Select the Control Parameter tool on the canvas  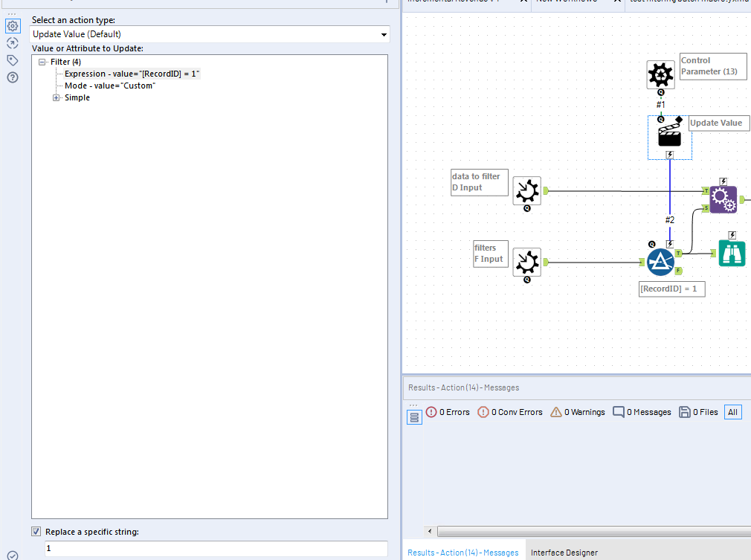[x=660, y=74]
